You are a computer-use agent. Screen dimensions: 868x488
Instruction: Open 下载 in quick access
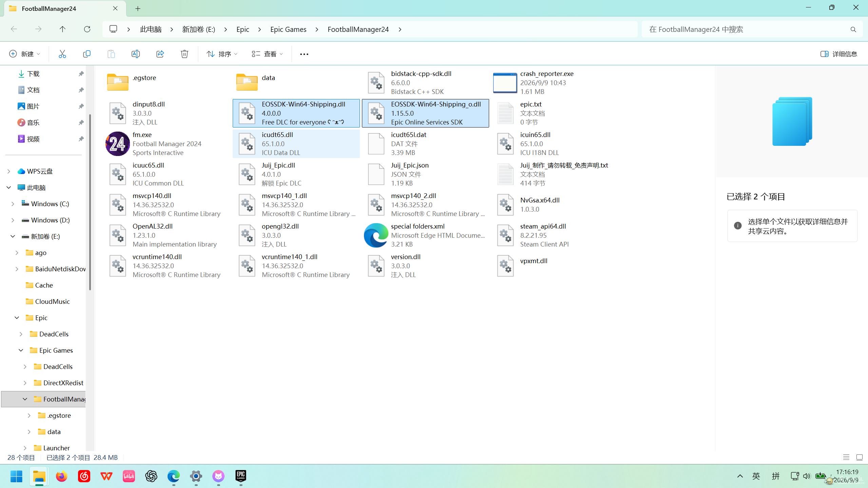(x=33, y=74)
